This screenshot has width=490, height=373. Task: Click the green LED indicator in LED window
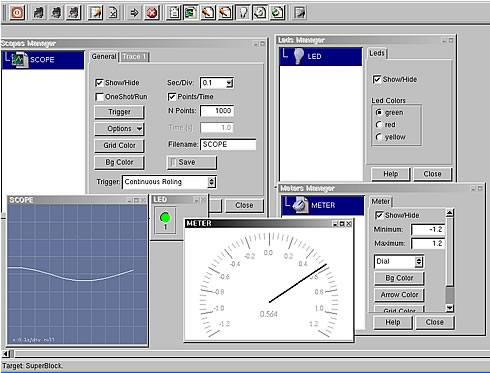click(165, 218)
